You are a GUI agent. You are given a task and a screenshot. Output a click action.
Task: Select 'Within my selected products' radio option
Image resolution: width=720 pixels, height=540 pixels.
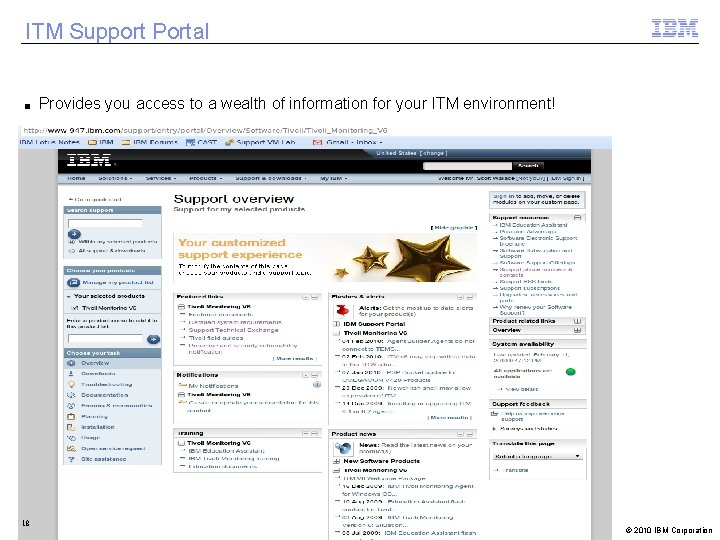[x=72, y=242]
